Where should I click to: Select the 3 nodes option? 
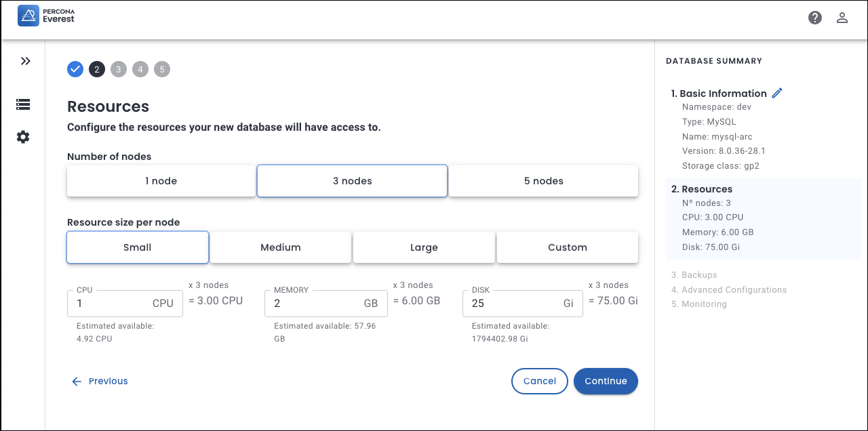pos(352,181)
